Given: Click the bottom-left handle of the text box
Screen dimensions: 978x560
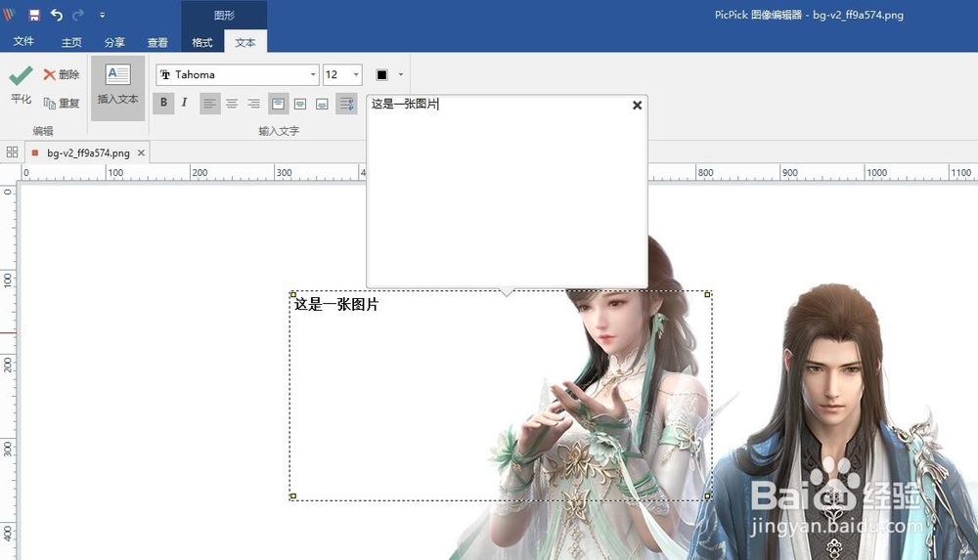Looking at the screenshot, I should tap(292, 496).
